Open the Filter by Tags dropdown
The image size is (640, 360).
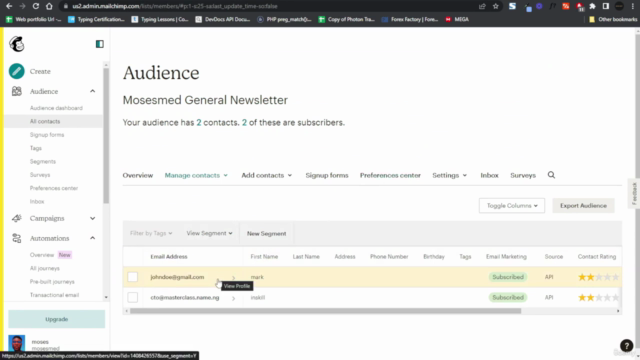point(151,233)
